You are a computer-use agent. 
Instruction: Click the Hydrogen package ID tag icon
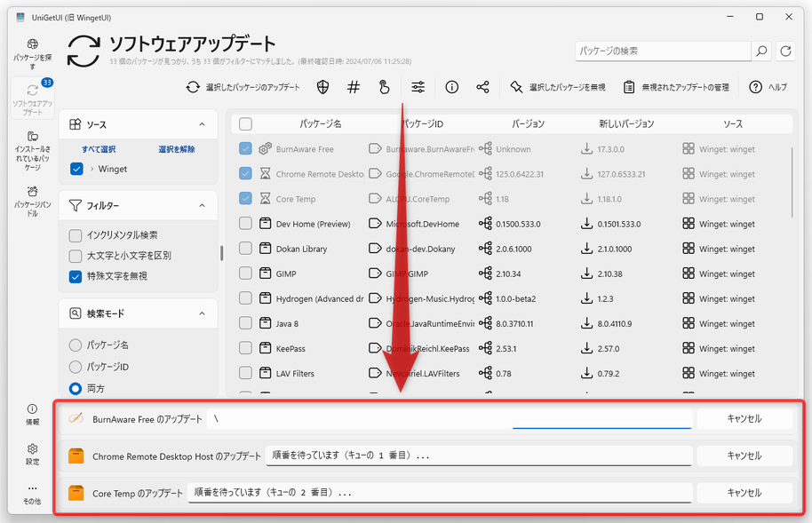(x=374, y=297)
